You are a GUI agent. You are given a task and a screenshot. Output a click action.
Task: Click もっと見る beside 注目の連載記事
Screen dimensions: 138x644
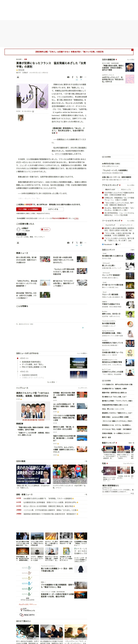point(131,60)
